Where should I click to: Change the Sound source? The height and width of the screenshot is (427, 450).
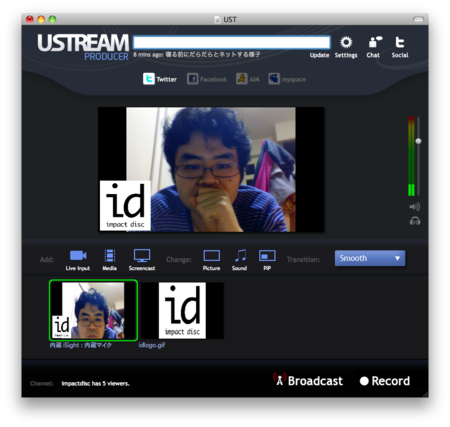pyautogui.click(x=240, y=260)
